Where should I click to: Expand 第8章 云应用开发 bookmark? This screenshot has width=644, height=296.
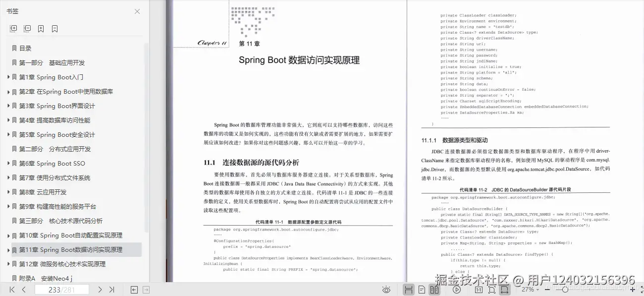click(8, 192)
